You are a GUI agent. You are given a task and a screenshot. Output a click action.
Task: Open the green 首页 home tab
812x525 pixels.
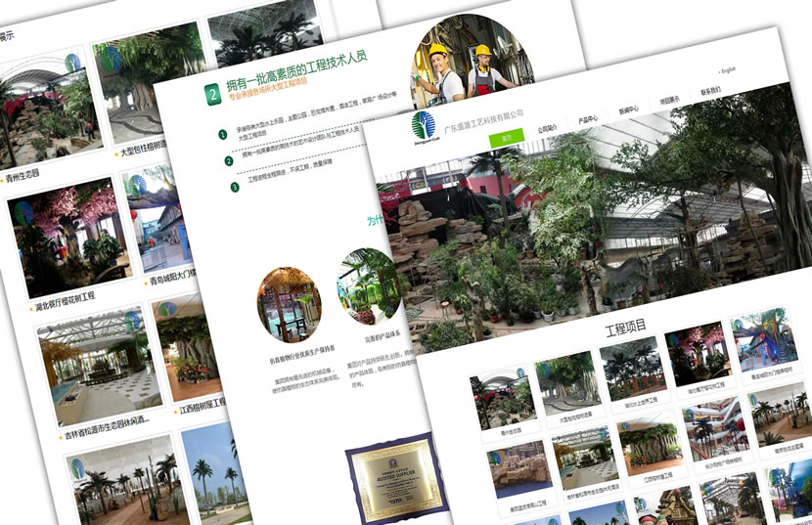pos(507,137)
